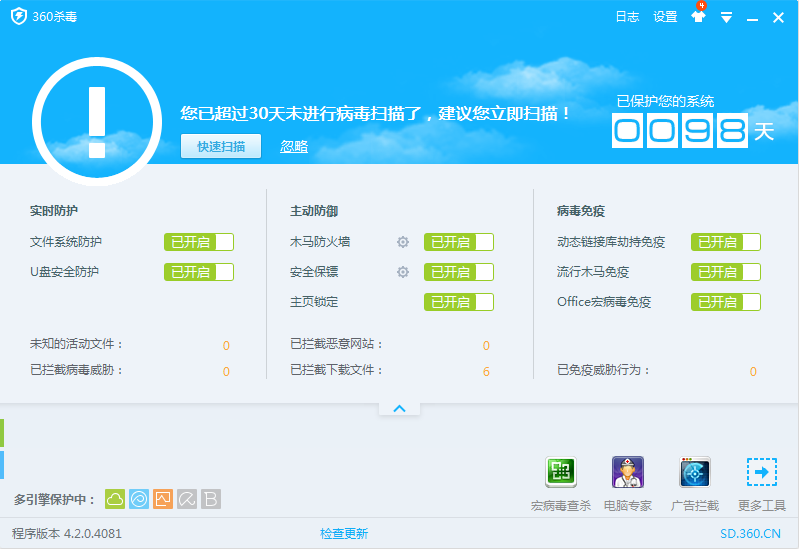Click the blue swirl engine icon
799x549 pixels.
click(139, 499)
